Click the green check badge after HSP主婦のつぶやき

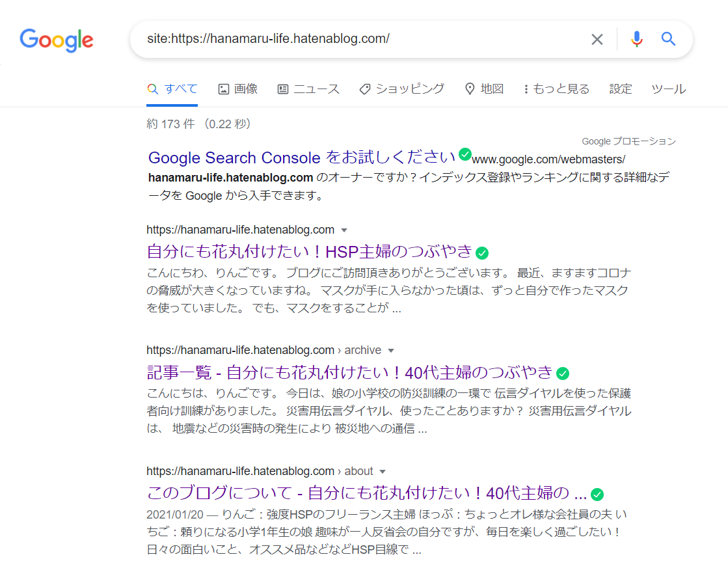[x=482, y=253]
